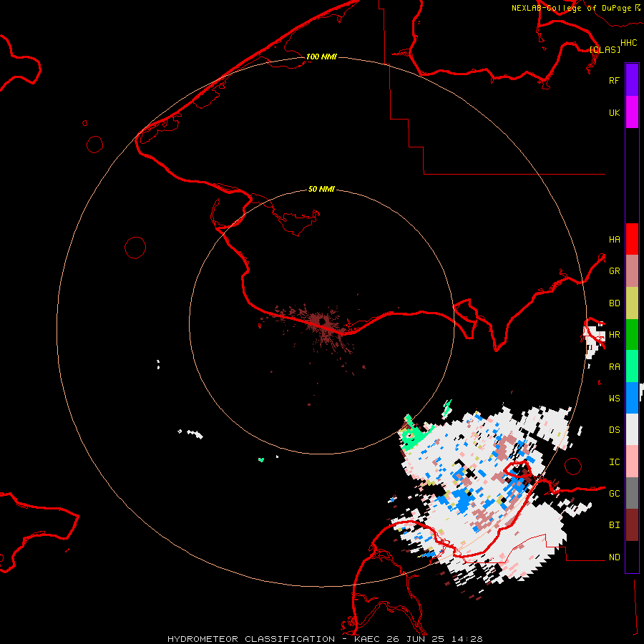Click the BI brown legend swatch
Viewport: 644px width, 644px height.
[x=632, y=525]
